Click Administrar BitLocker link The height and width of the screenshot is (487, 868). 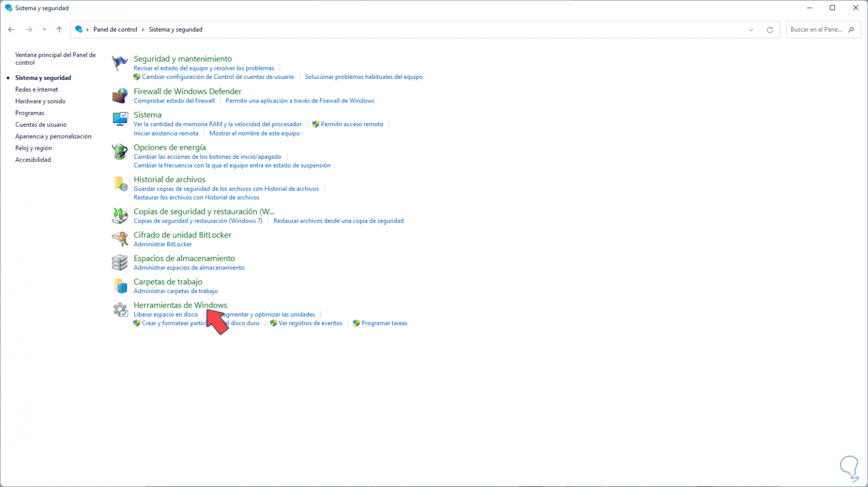[163, 245]
